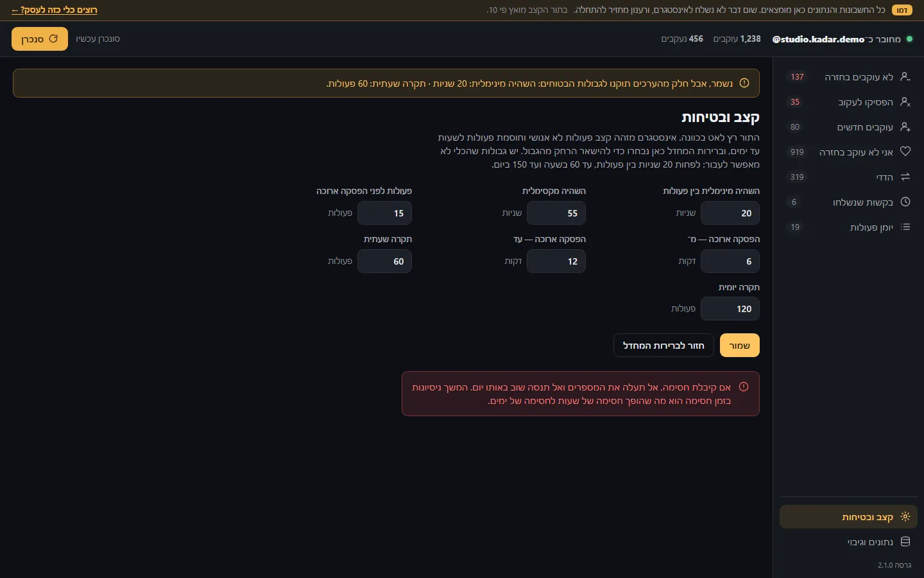Click the "דמו" badge in the top banner

902,10
